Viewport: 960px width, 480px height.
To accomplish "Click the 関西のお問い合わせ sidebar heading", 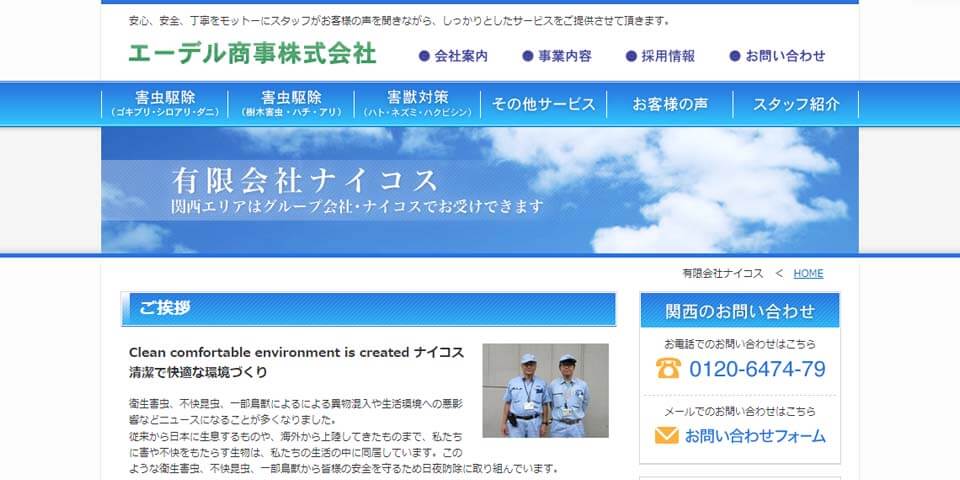I will (x=740, y=310).
